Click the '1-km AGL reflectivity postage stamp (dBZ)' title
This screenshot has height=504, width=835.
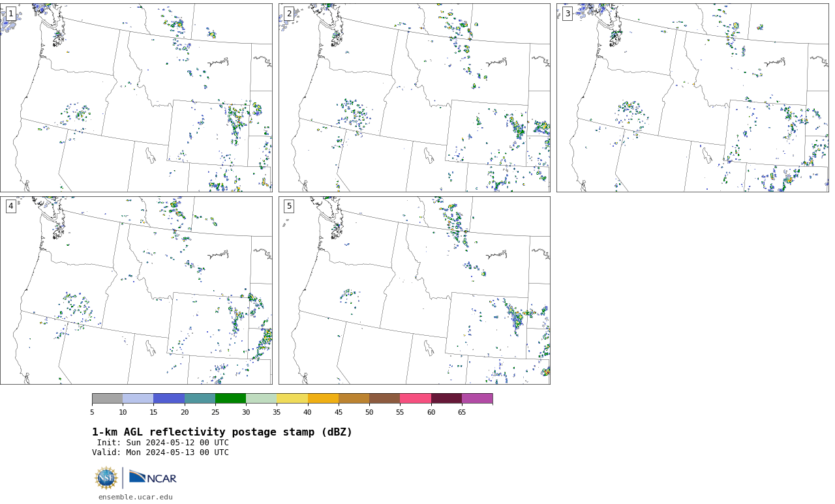(x=222, y=432)
